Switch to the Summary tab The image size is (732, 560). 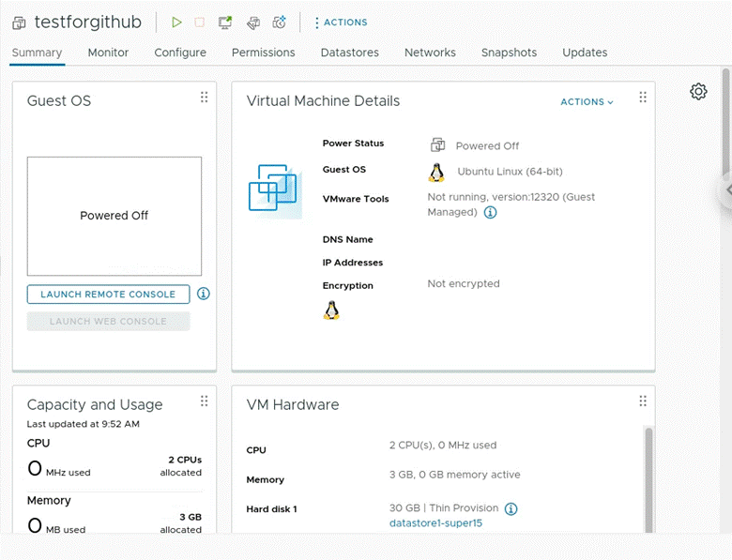point(37,53)
